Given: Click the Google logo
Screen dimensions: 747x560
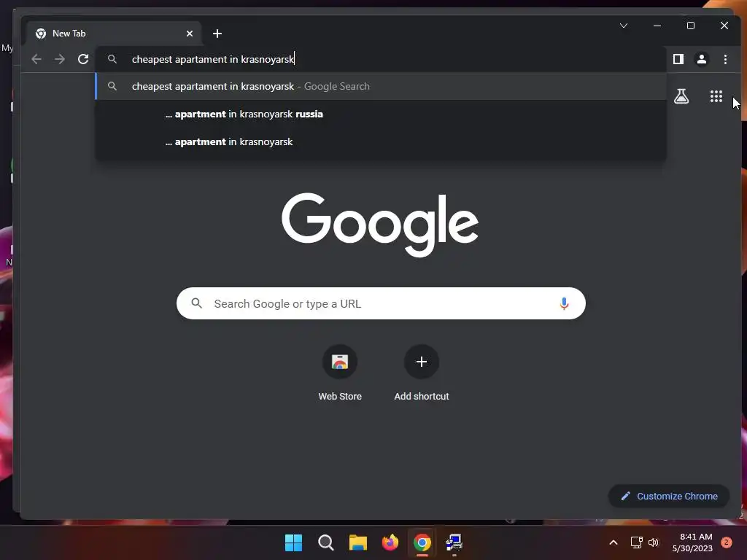Looking at the screenshot, I should 379,225.
